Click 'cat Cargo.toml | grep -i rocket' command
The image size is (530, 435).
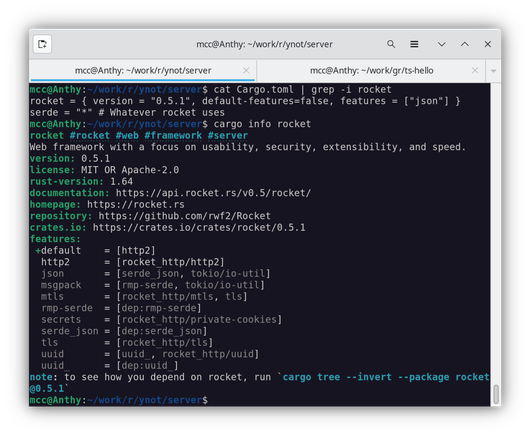tap(302, 90)
